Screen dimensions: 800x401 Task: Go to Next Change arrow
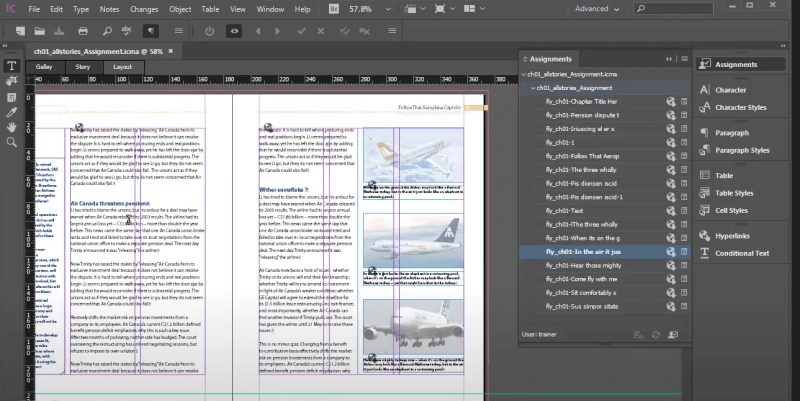[x=277, y=31]
